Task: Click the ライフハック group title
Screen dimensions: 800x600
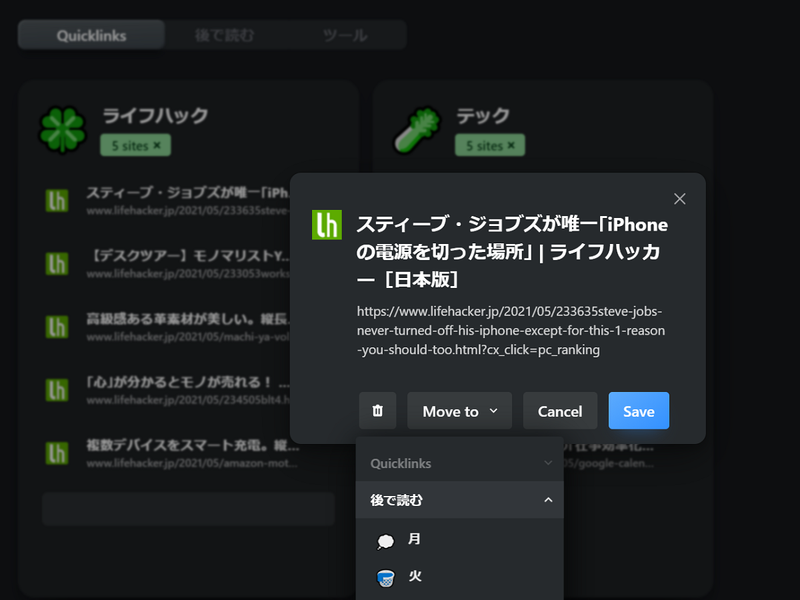Action: pyautogui.click(x=156, y=116)
